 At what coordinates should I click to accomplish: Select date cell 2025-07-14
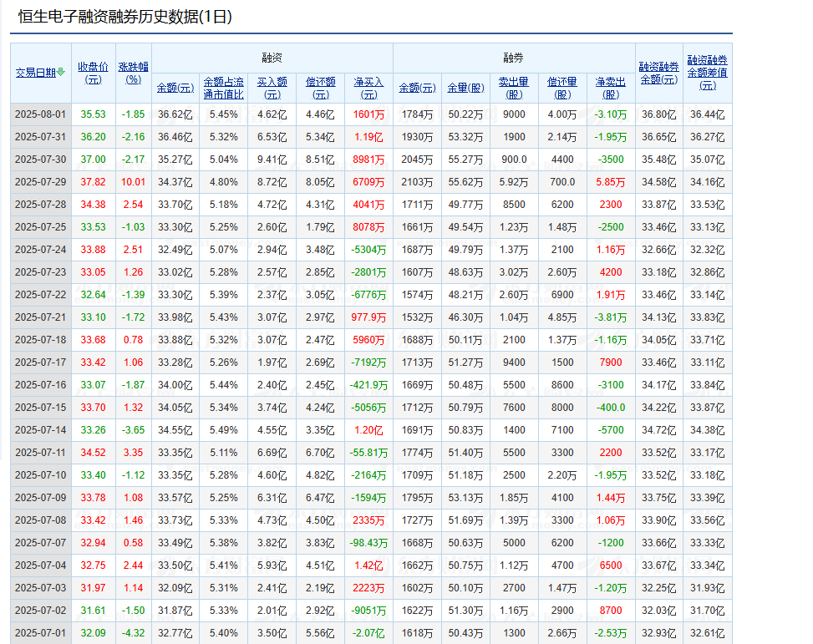[x=41, y=430]
